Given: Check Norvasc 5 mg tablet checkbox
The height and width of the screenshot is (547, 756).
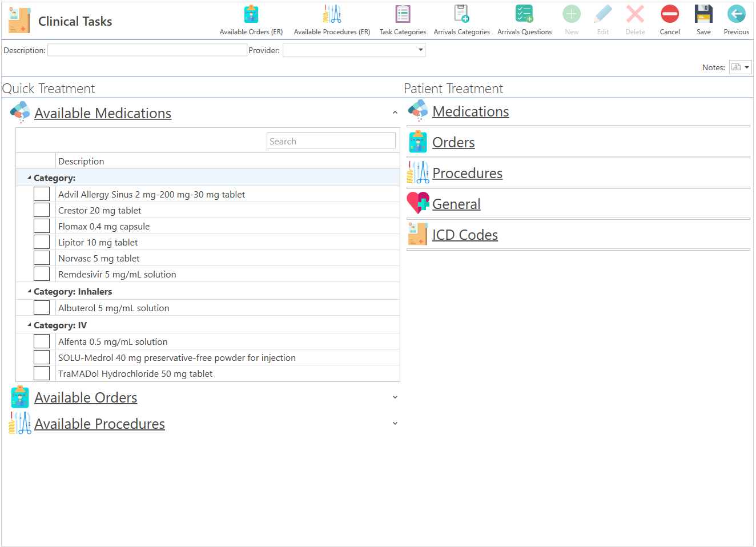Looking at the screenshot, I should pos(42,258).
